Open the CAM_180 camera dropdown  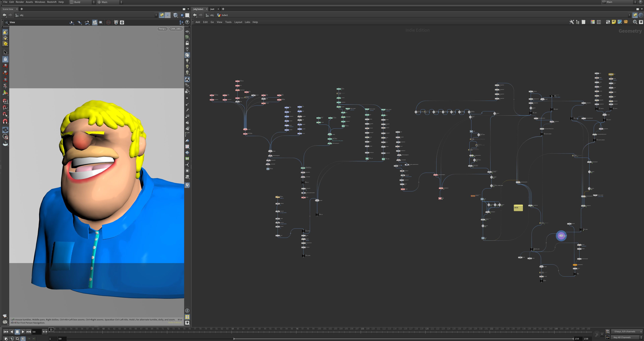[x=176, y=29]
